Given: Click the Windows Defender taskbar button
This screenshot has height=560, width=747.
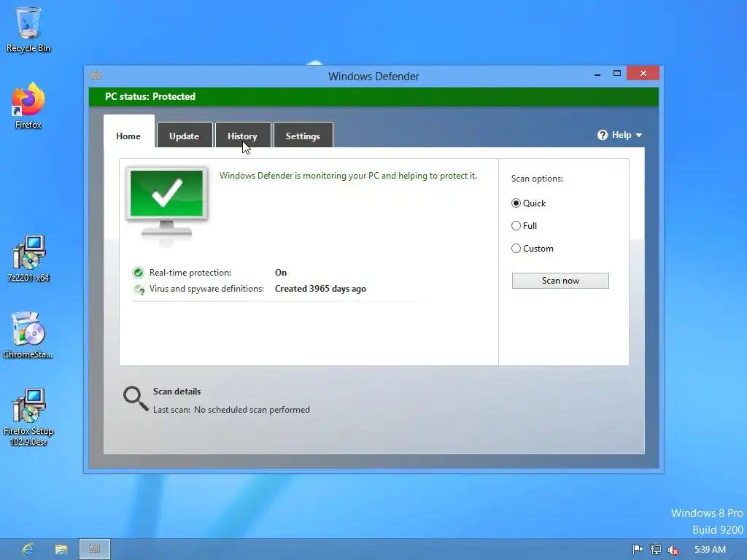Looking at the screenshot, I should [x=95, y=549].
